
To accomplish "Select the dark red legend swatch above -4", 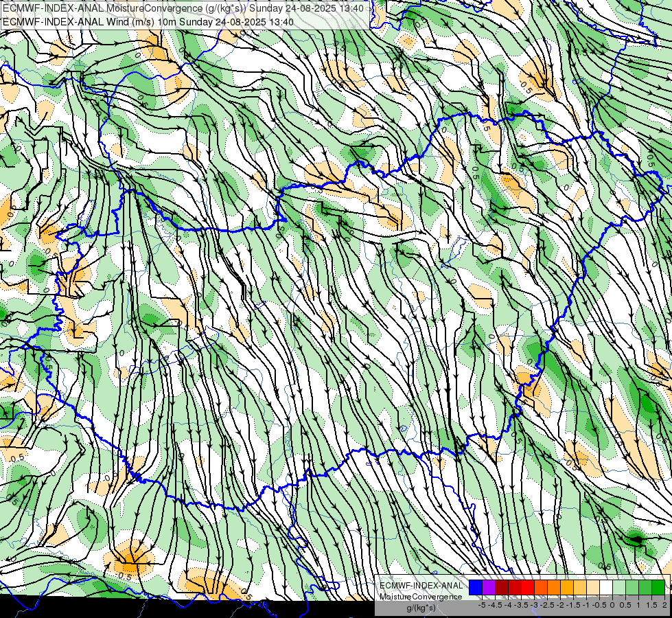I will tap(502, 588).
